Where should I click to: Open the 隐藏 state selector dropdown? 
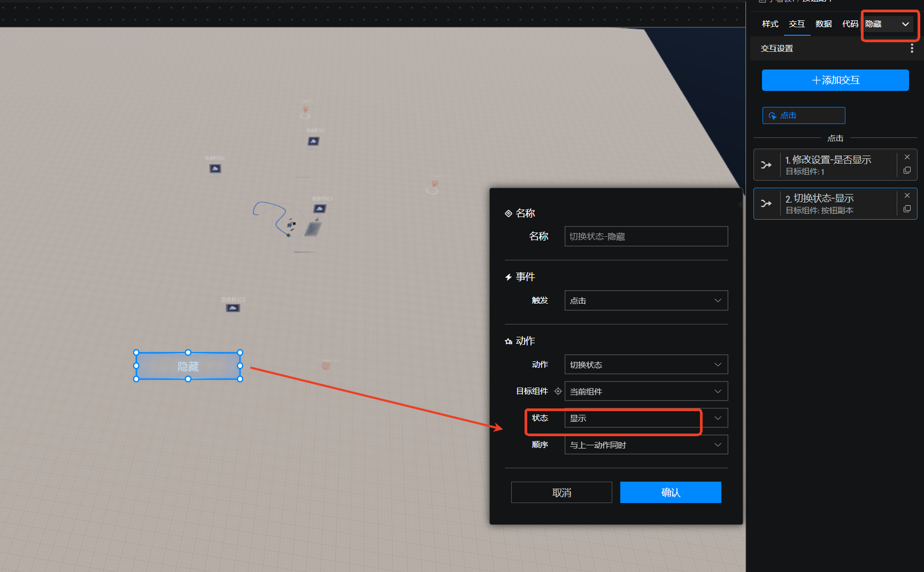pyautogui.click(x=888, y=24)
